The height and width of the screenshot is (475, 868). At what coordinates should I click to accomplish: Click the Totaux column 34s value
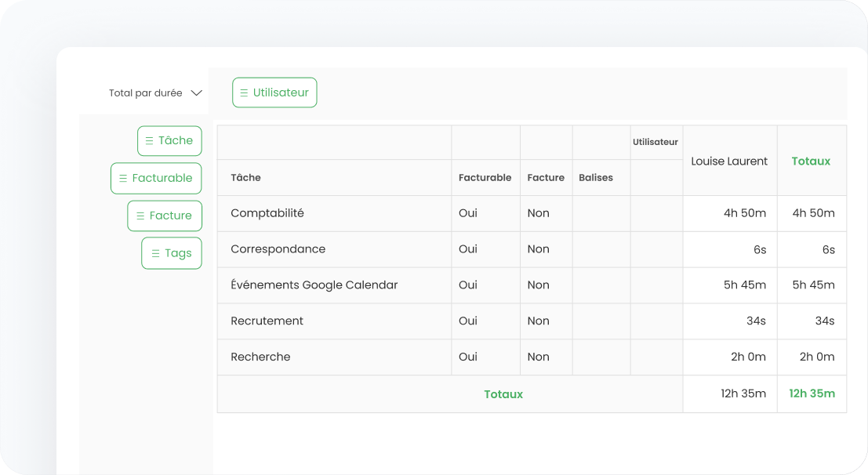coord(824,321)
